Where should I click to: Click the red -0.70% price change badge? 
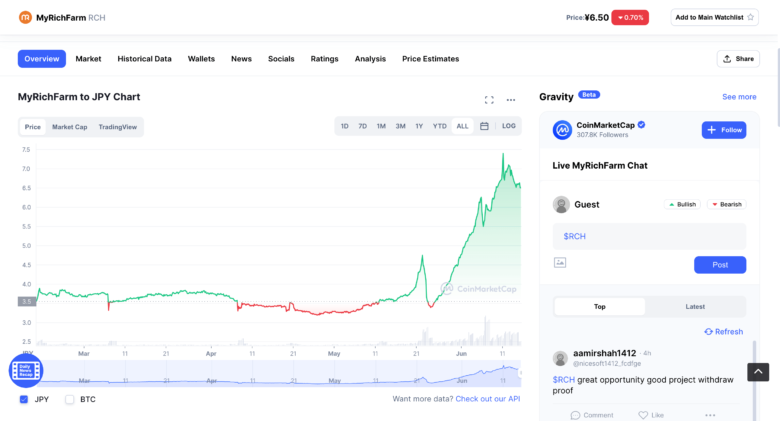630,17
